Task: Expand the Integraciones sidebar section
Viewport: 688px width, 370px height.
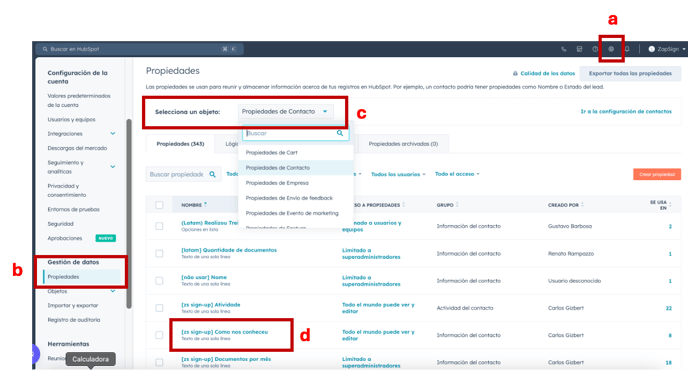Action: pos(113,133)
